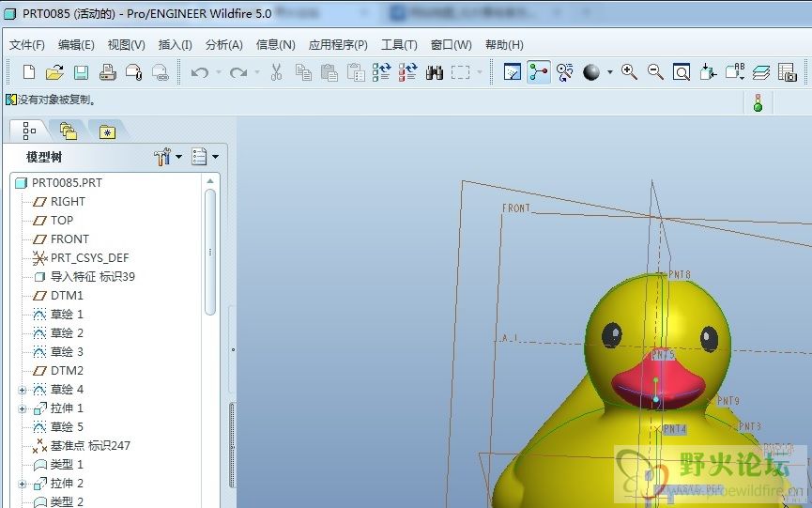
Task: Paste using the clipboard icon
Action: pos(329,72)
